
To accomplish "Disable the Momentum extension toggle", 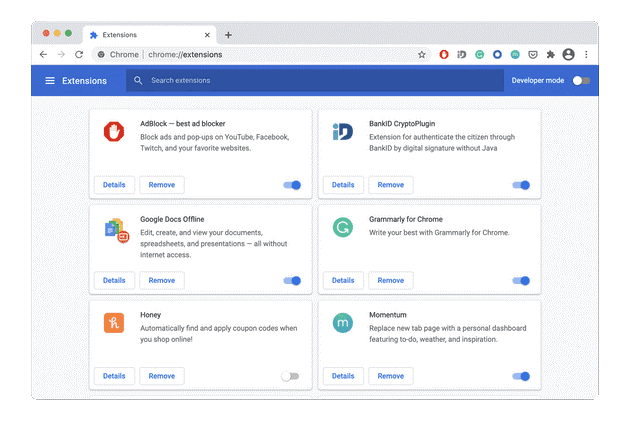I will point(521,376).
